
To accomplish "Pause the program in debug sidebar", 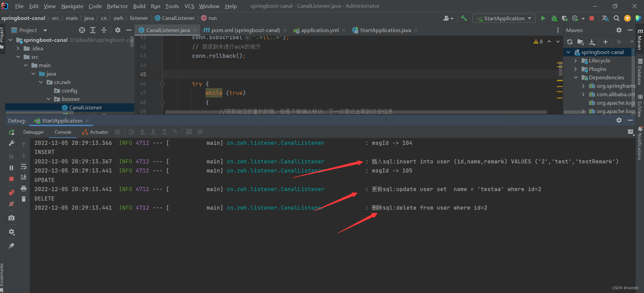I will [x=11, y=168].
